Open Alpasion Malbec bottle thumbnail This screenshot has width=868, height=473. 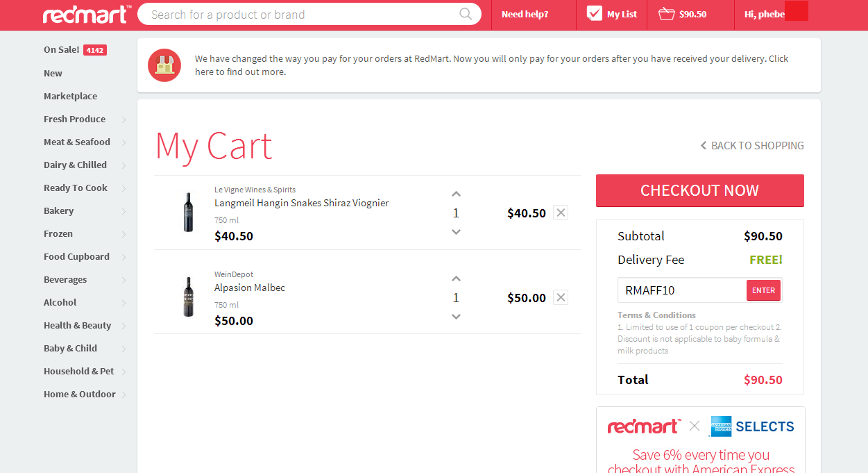click(x=188, y=297)
